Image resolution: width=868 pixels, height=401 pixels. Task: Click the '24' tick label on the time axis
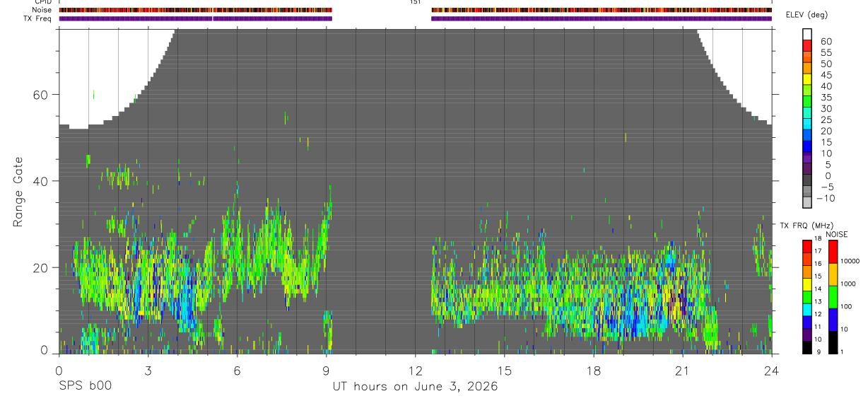pos(771,370)
